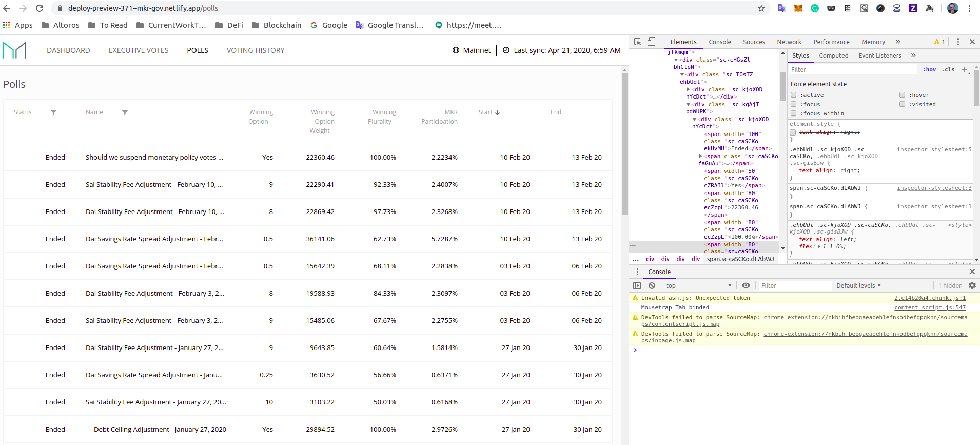Toggle the :hov element state panel
The height and width of the screenshot is (445, 980).
929,70
